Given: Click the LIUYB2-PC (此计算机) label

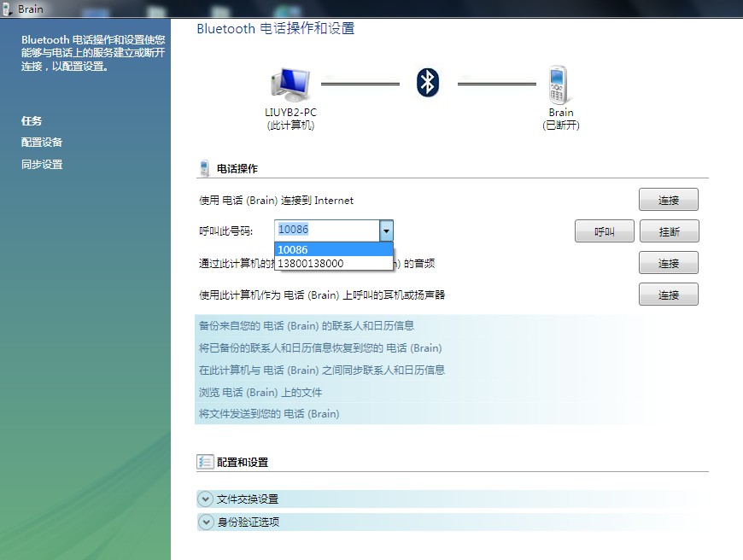Looking at the screenshot, I should [x=290, y=119].
